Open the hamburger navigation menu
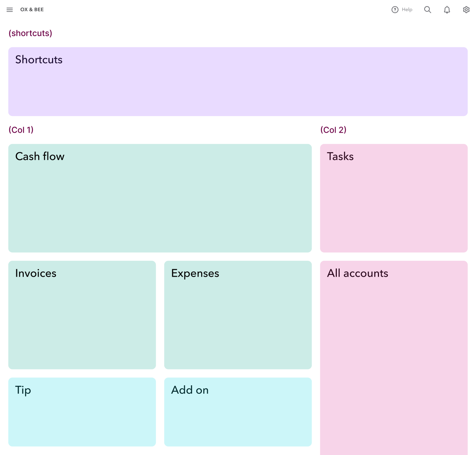476x455 pixels. 10,10
